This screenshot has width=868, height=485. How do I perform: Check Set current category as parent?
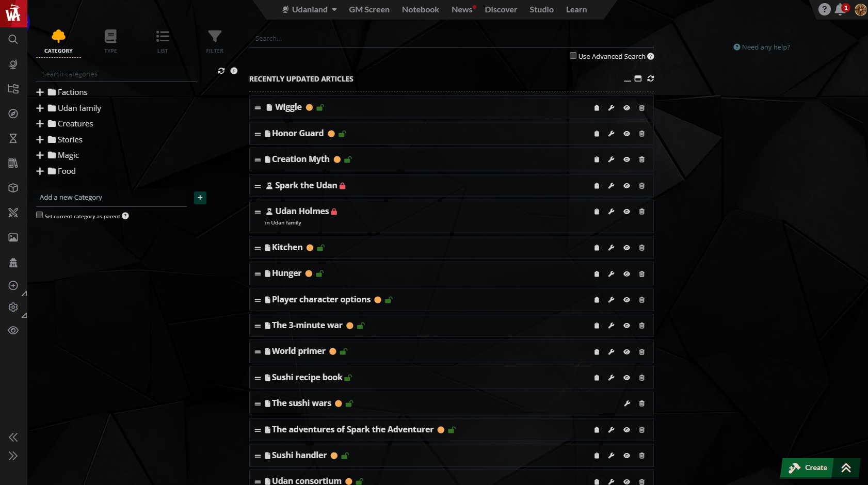(40, 215)
